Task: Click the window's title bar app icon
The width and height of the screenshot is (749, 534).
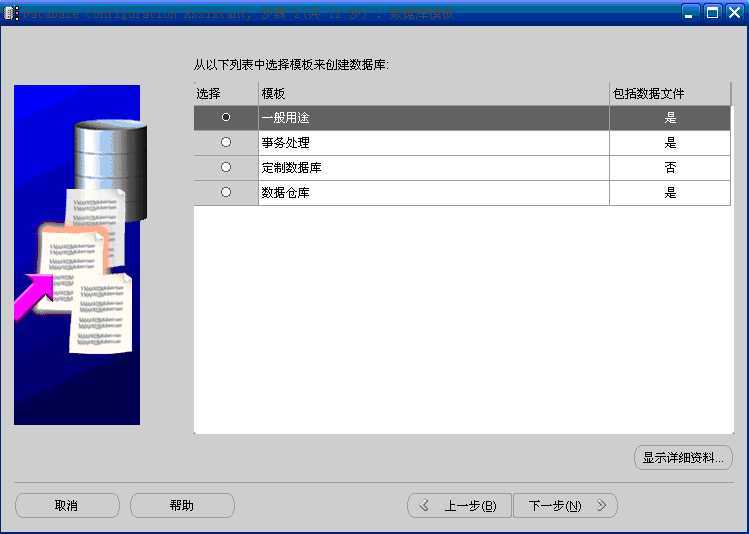Action: point(11,13)
